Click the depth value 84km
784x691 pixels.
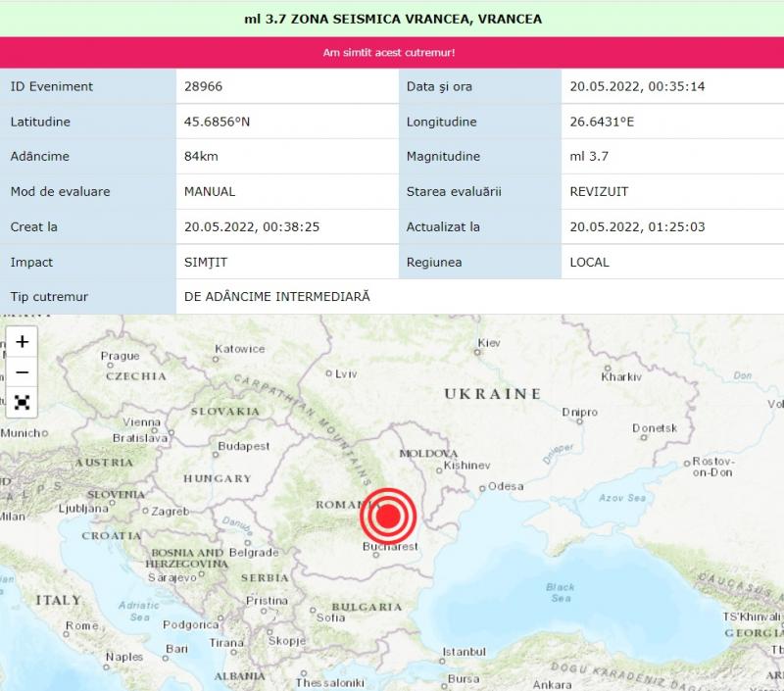(x=201, y=156)
